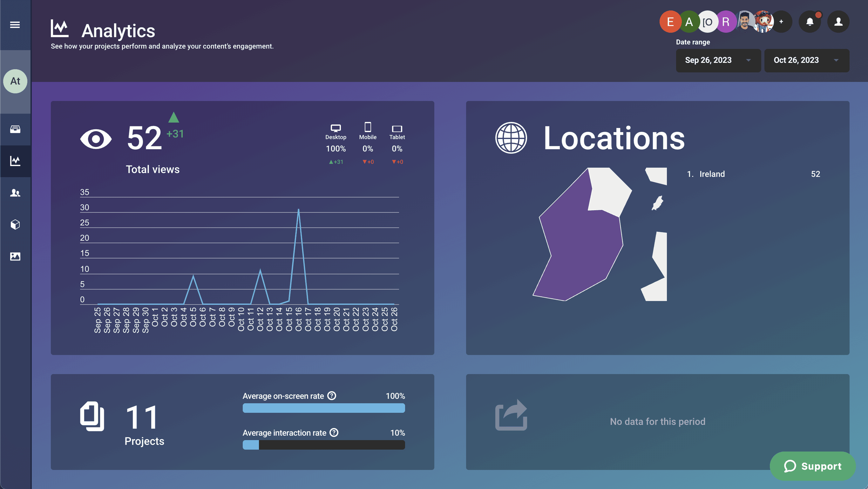Open the projects inbox sidebar icon
Screen dimensions: 868x489
15,129
